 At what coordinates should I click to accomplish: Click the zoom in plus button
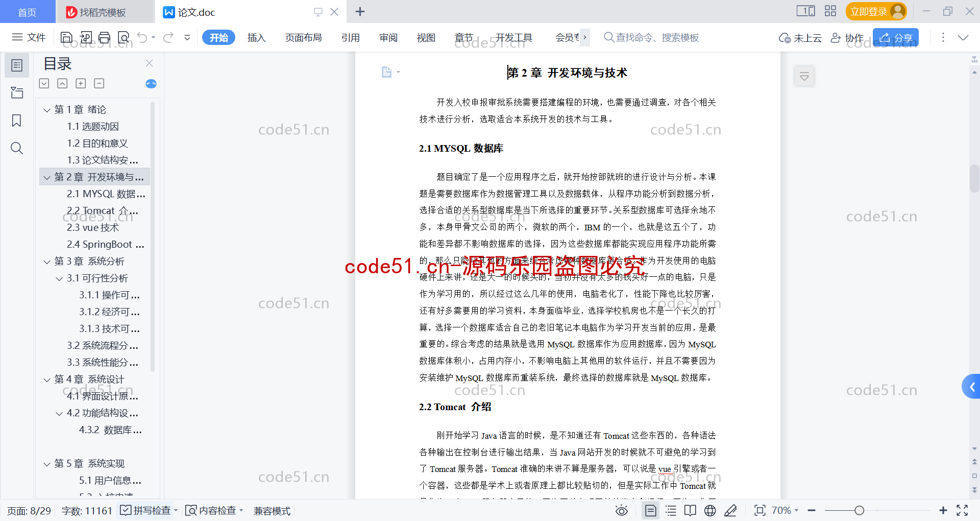(x=943, y=510)
